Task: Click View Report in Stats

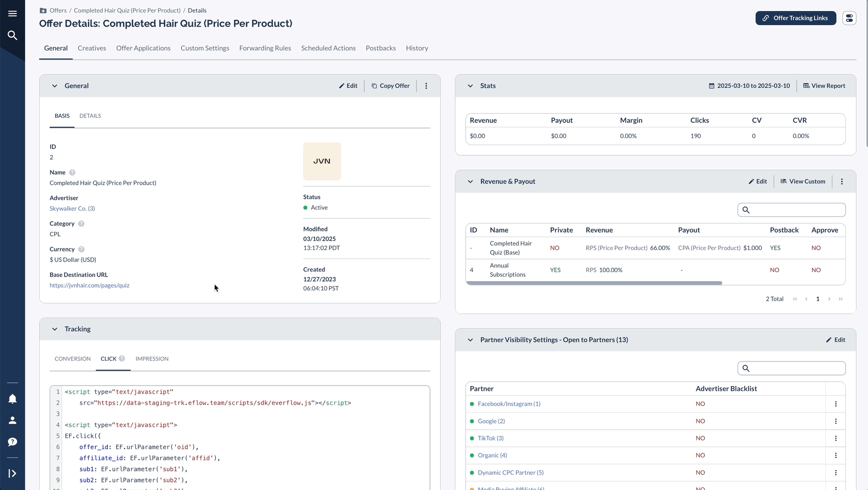Action: tap(824, 86)
